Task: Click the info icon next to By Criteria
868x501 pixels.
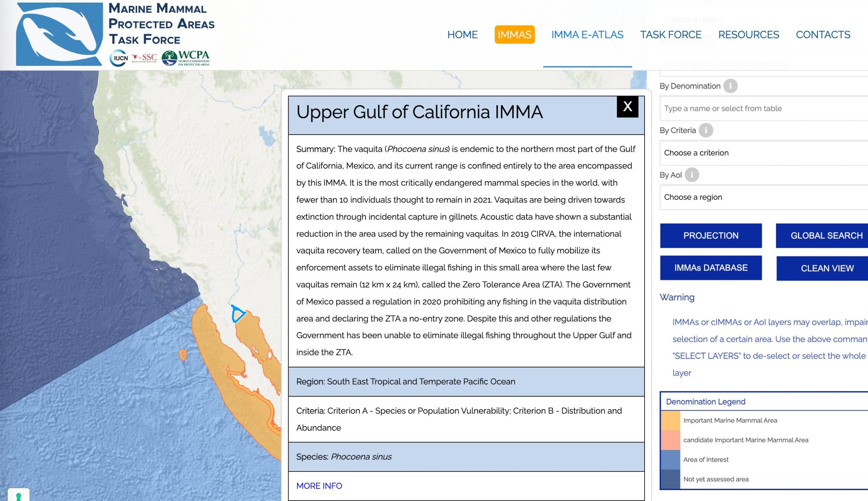Action: [706, 130]
